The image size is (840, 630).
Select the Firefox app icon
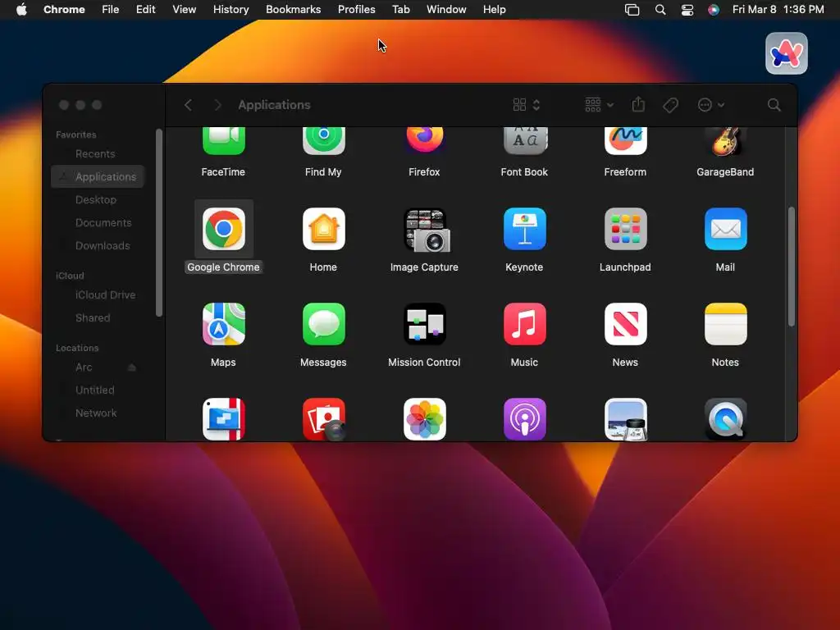pyautogui.click(x=424, y=140)
